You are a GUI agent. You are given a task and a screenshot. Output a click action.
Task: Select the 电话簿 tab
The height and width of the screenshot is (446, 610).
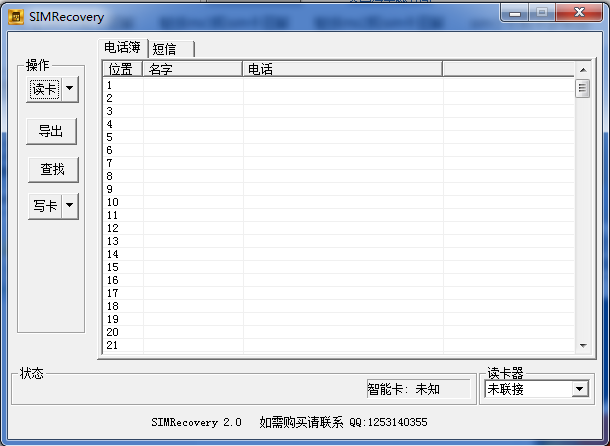click(x=123, y=48)
